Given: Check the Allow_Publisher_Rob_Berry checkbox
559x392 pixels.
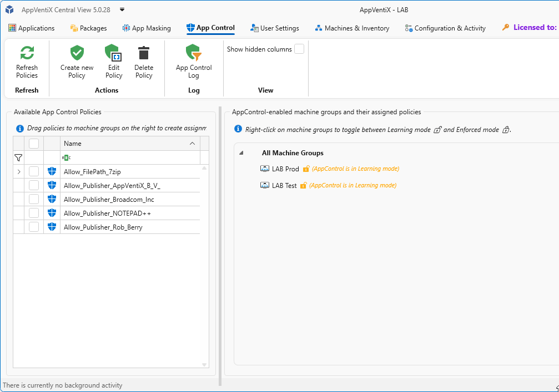Looking at the screenshot, I should pyautogui.click(x=34, y=227).
